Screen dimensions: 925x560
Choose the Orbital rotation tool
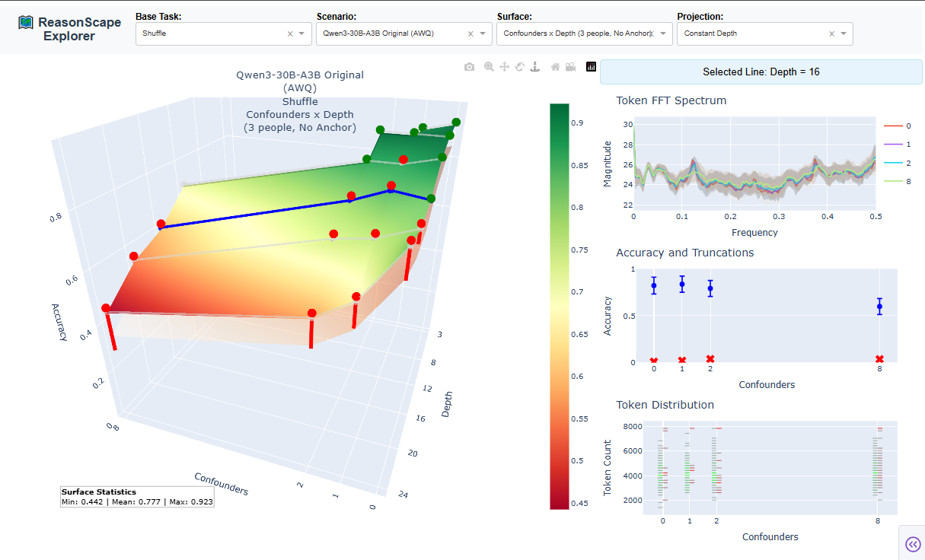519,67
